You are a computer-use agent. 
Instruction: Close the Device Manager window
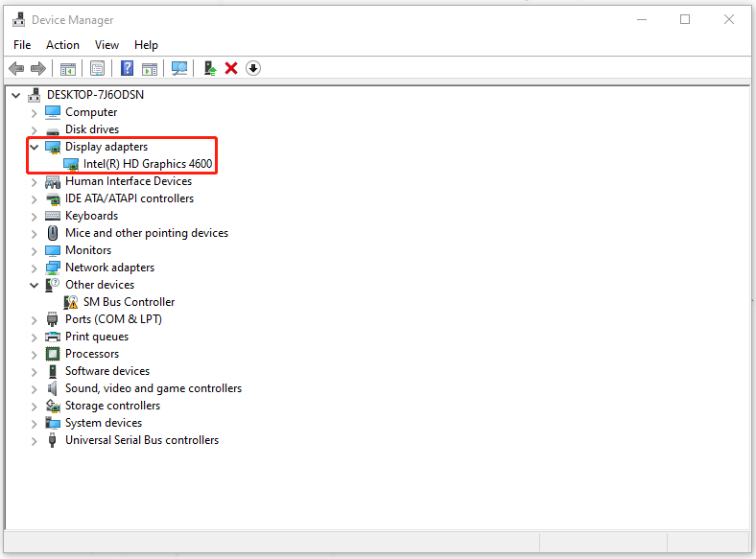(729, 19)
